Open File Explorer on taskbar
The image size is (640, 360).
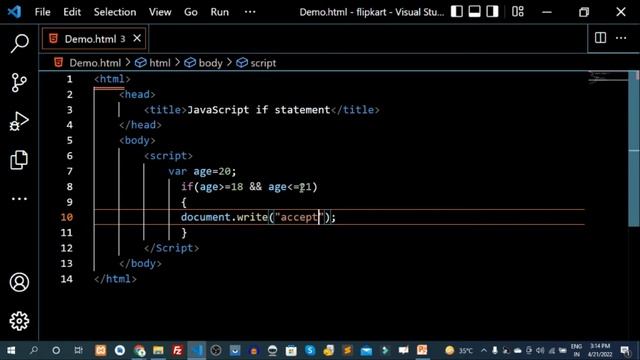(x=158, y=350)
